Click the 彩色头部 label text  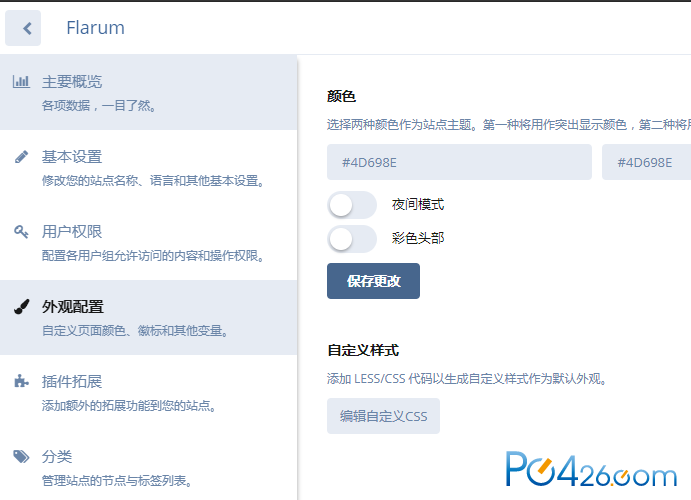tap(418, 238)
